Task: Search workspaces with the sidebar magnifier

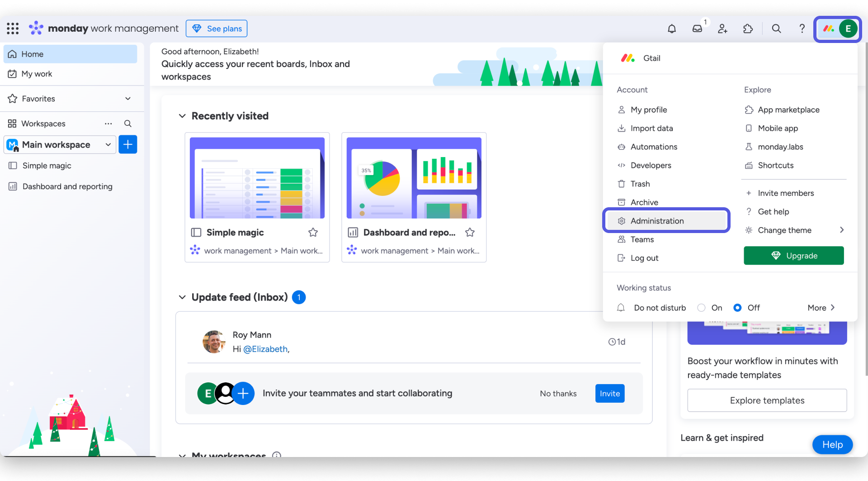Action: (x=128, y=124)
